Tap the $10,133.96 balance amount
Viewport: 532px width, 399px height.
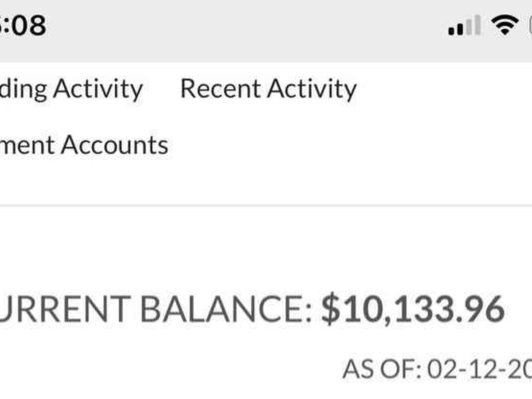click(412, 308)
